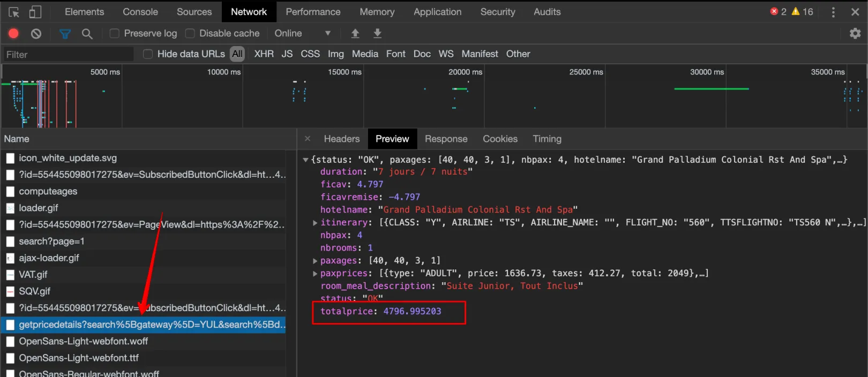Expand the itinerary array
Screen dimensions: 868x377
[x=315, y=223]
